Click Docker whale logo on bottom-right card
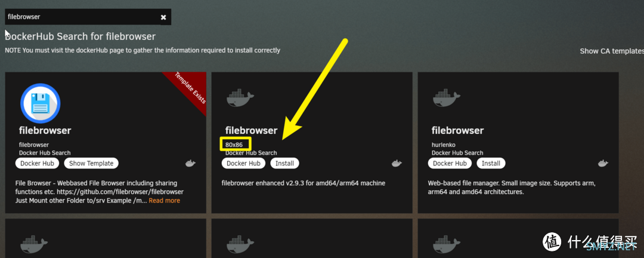Screen dimensions: 644x258 click(447, 244)
